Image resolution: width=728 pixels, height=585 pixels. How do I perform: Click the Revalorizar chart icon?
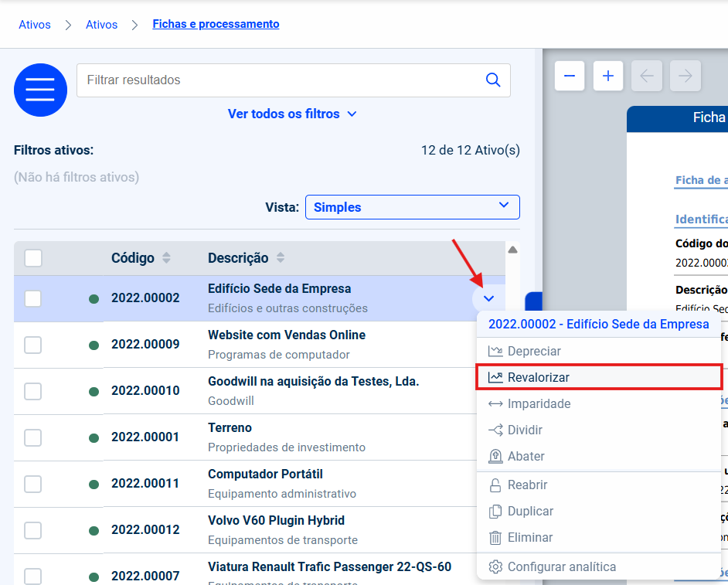pyautogui.click(x=495, y=377)
